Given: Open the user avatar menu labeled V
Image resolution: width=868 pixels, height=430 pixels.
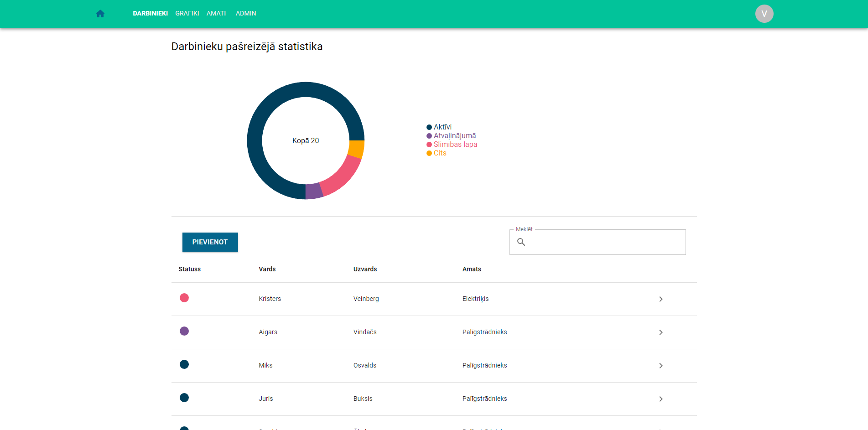Looking at the screenshot, I should (764, 13).
